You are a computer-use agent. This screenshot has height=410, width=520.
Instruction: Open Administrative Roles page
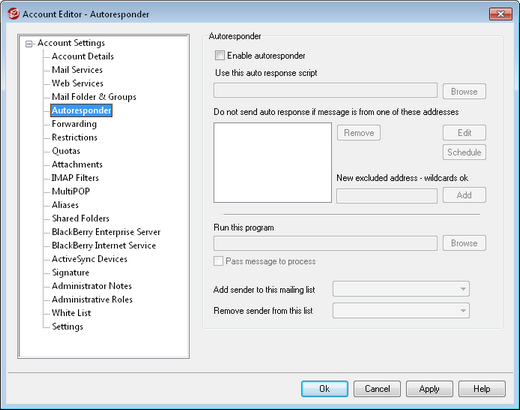pos(92,299)
